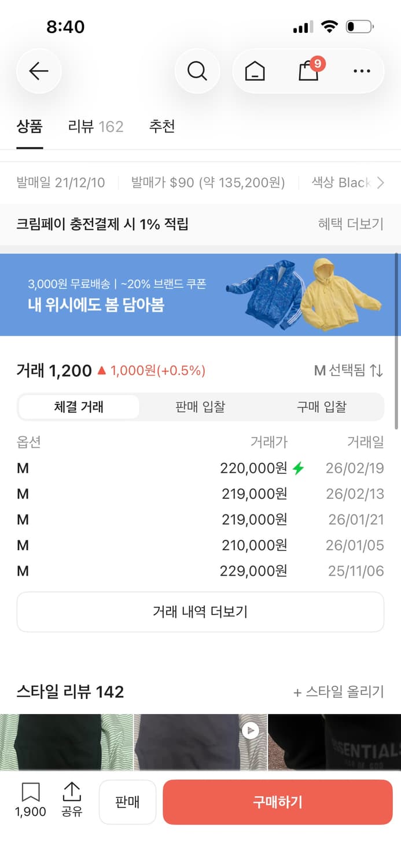Tap the lightning bolt on the 220,000원 trade

(299, 468)
